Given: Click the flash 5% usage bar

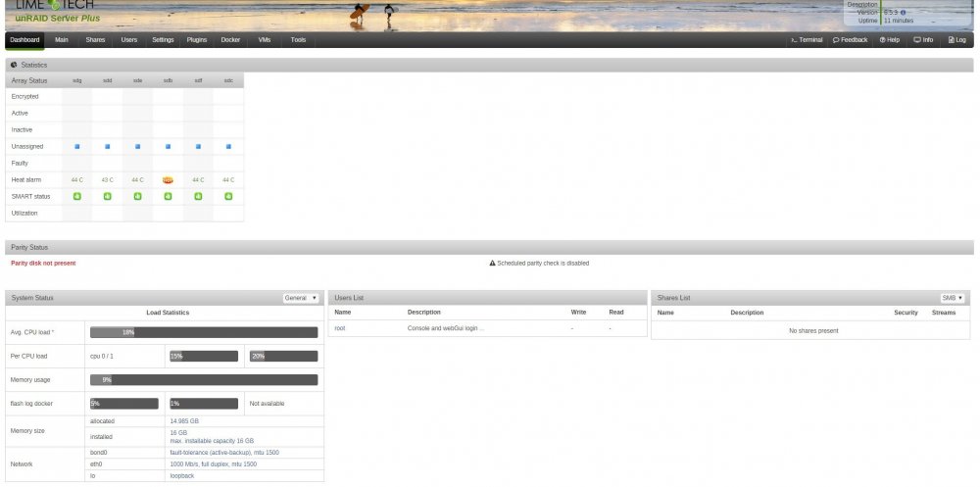Looking at the screenshot, I should [124, 404].
